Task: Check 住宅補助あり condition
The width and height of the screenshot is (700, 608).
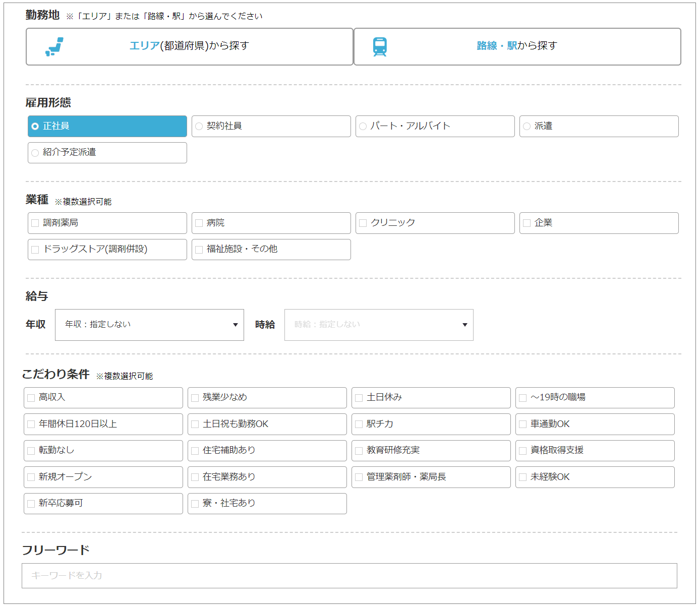Action: click(x=267, y=450)
